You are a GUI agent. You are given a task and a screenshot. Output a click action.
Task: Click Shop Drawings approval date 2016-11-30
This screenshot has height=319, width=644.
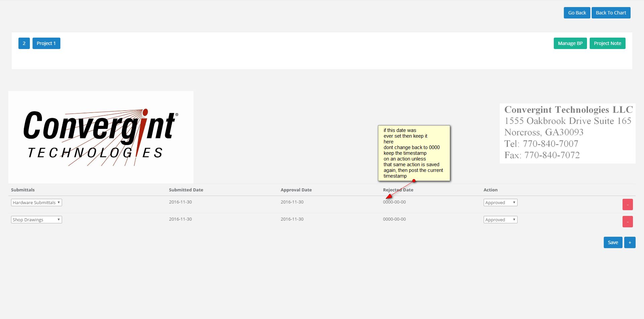coord(292,219)
